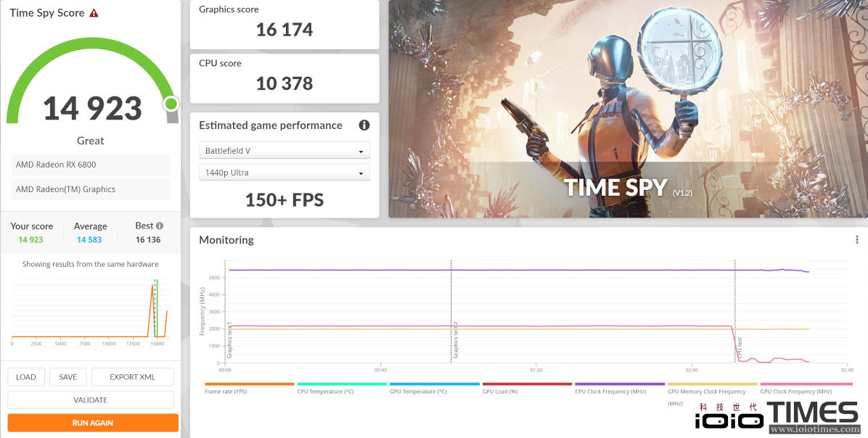This screenshot has height=438, width=868.
Task: Click the CPU test timeline marker
Action: 740,348
